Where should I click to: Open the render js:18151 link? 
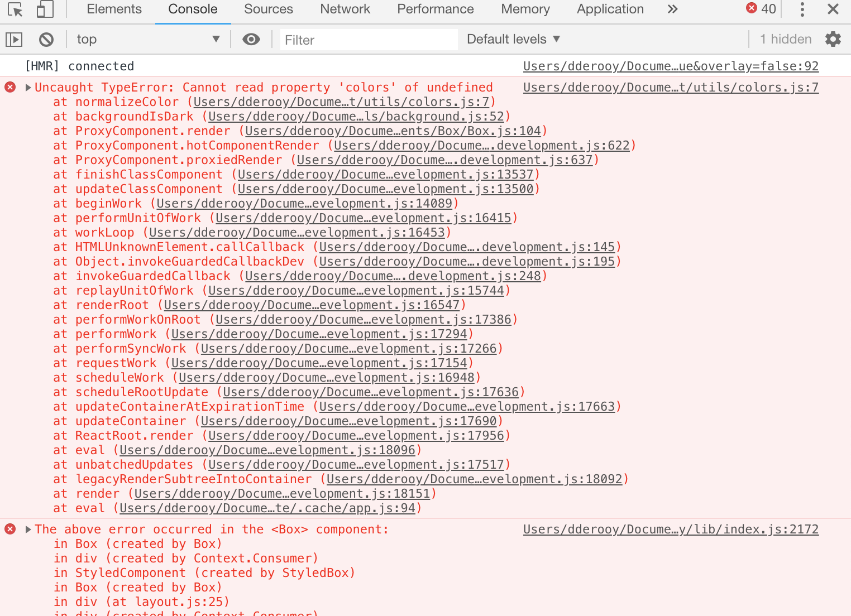pos(283,493)
